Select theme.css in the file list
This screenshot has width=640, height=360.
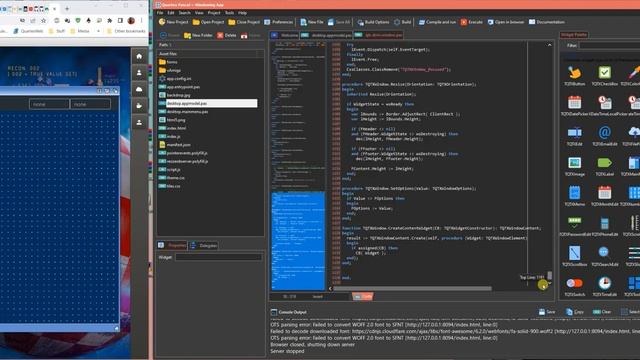[172, 178]
